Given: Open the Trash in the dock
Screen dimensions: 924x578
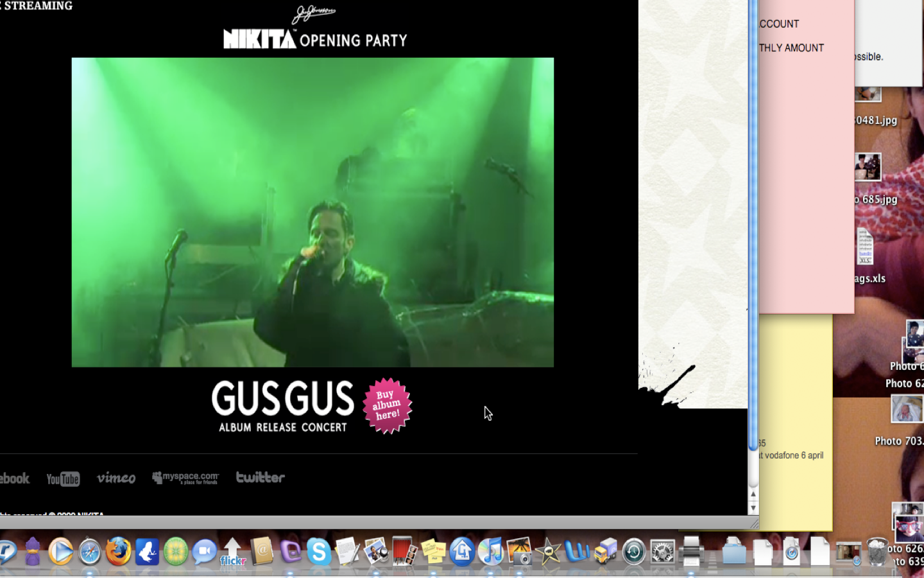Looking at the screenshot, I should (x=877, y=552).
